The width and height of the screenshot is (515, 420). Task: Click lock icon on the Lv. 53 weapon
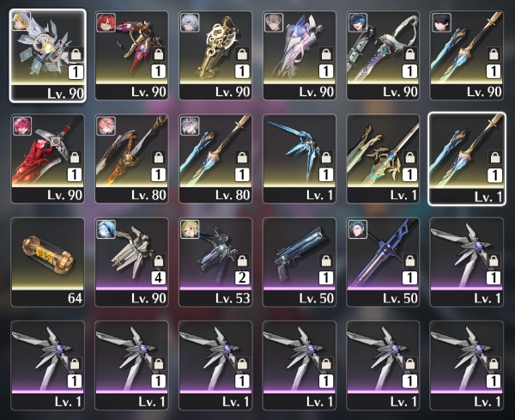(x=242, y=261)
